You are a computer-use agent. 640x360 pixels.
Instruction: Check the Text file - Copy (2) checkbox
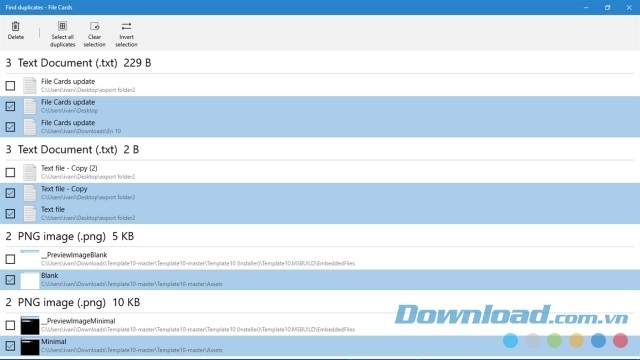pyautogui.click(x=10, y=173)
